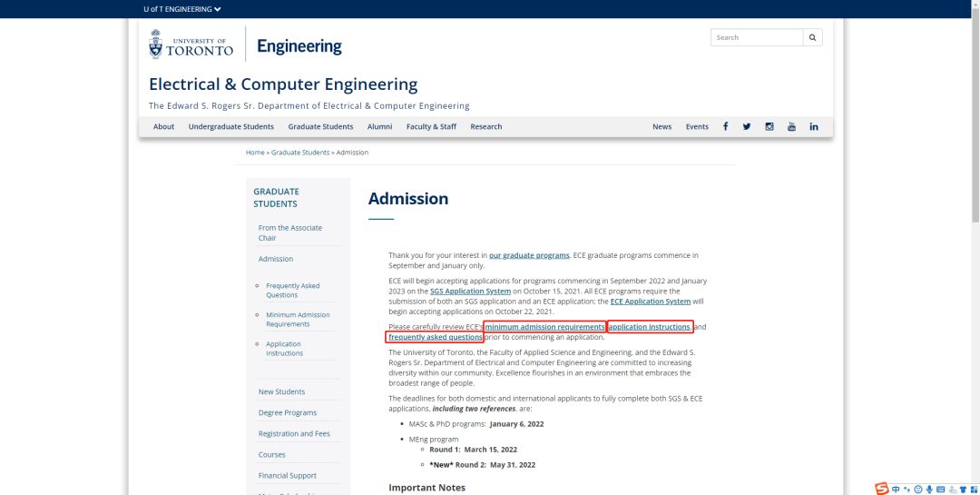Open the ECE Application System link
Screen dimensions: 980x495
click(651, 301)
